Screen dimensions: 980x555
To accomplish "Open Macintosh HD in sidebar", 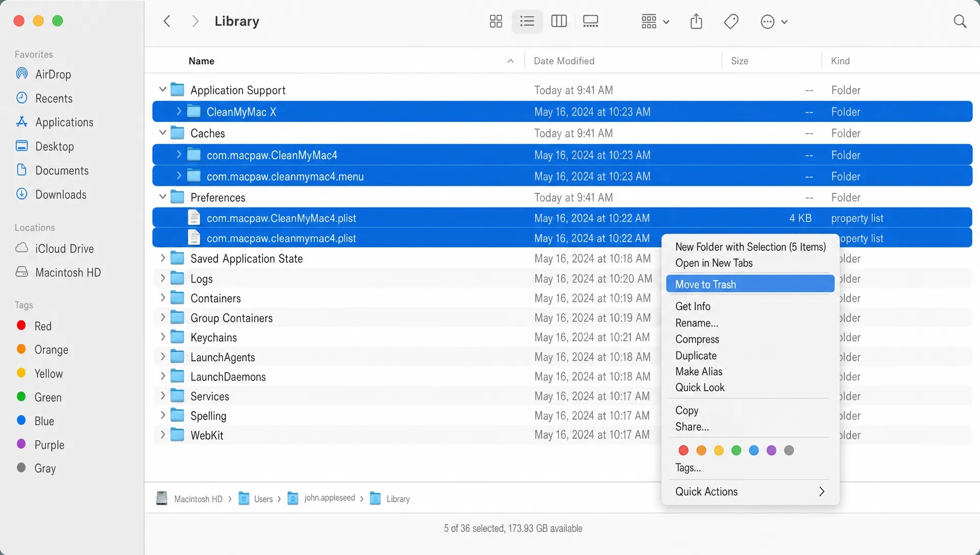I will (58, 272).
